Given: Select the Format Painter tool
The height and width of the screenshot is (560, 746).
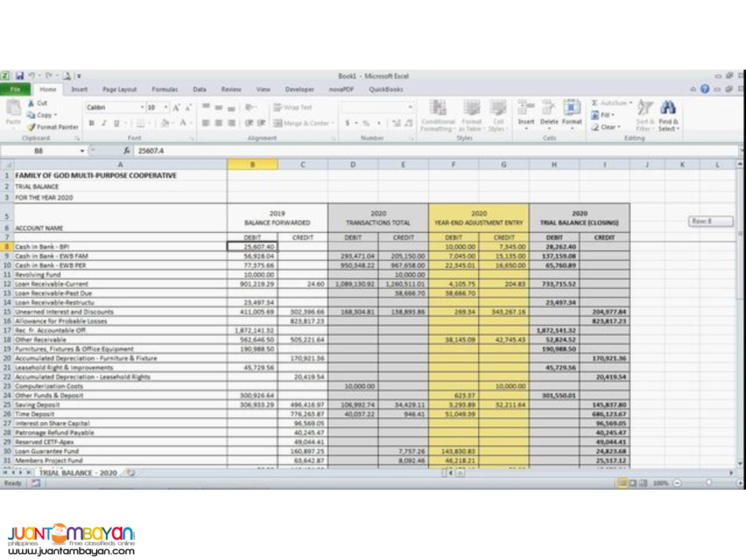Looking at the screenshot, I should click(43, 126).
